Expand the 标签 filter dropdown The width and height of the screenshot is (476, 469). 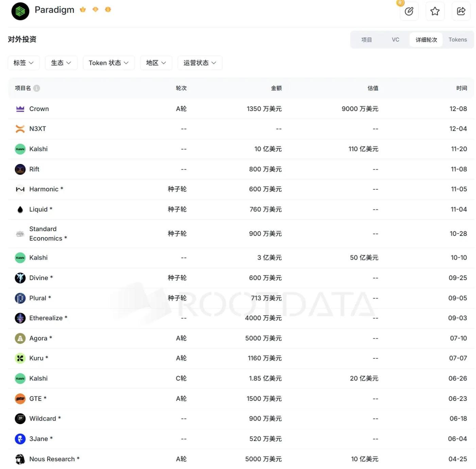(x=23, y=63)
